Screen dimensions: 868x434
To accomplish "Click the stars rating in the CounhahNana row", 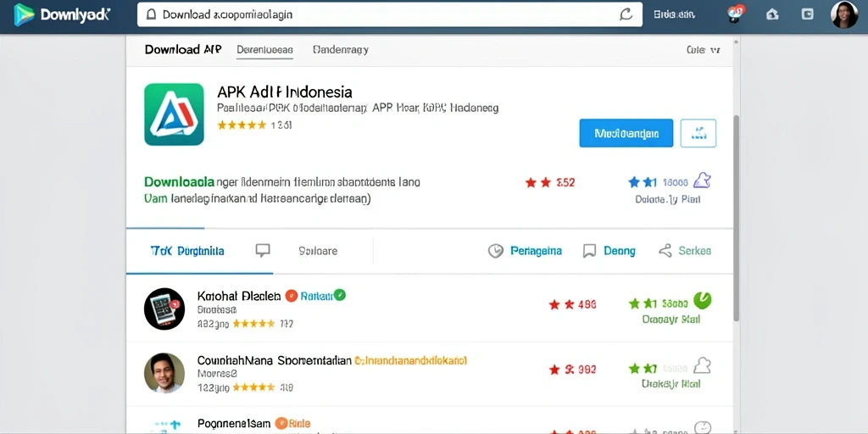I will click(x=253, y=387).
